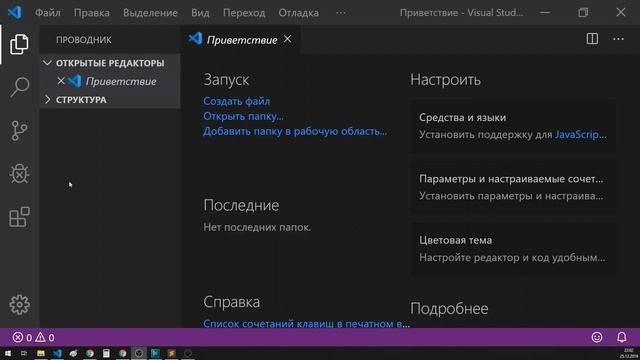Image resolution: width=640 pixels, height=360 pixels.
Task: Click the JavaScript support link
Action: tap(580, 134)
